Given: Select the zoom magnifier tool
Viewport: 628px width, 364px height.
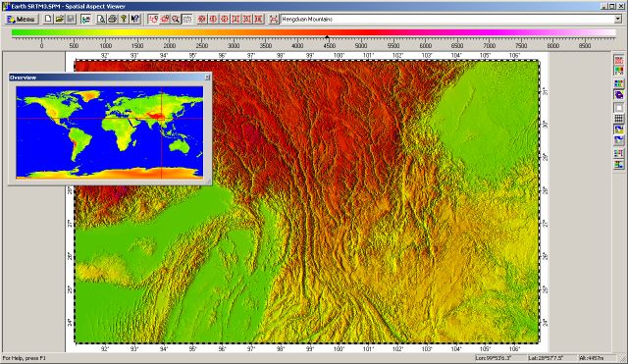Looking at the screenshot, I should point(176,19).
